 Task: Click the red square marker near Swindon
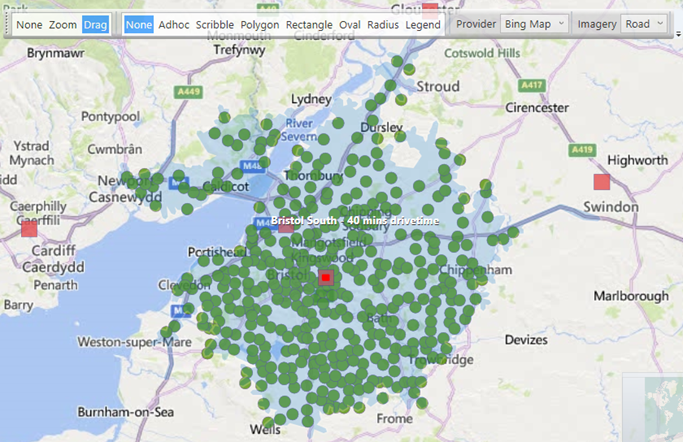pos(602,182)
